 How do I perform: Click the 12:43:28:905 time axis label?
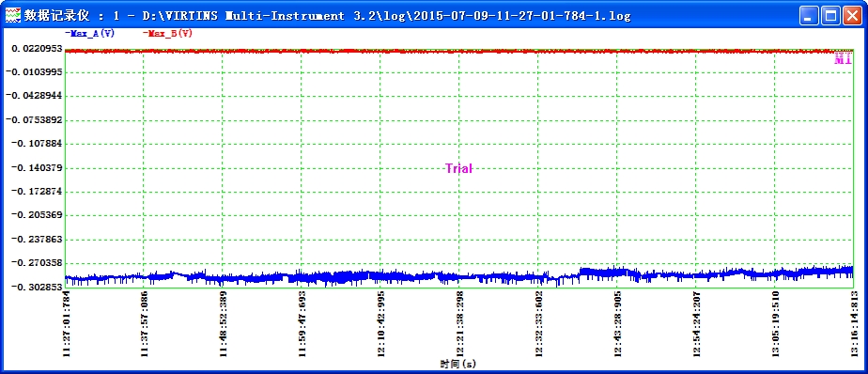pyautogui.click(x=617, y=323)
